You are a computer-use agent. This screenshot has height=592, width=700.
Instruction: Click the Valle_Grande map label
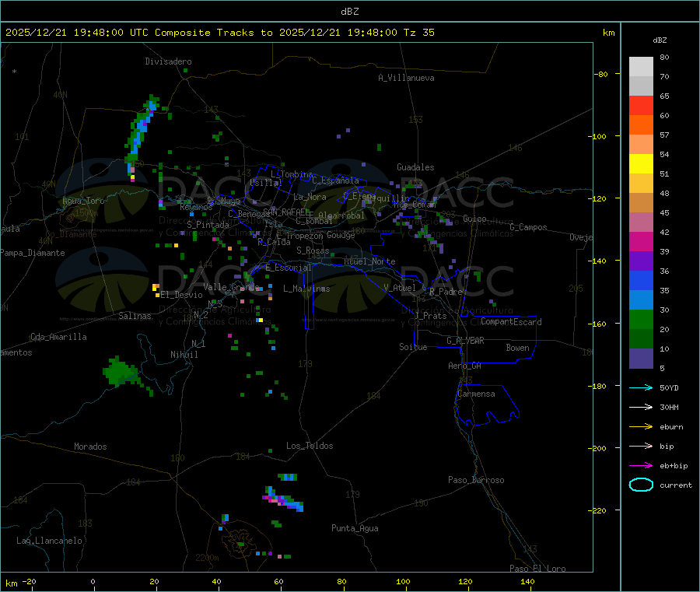231,287
